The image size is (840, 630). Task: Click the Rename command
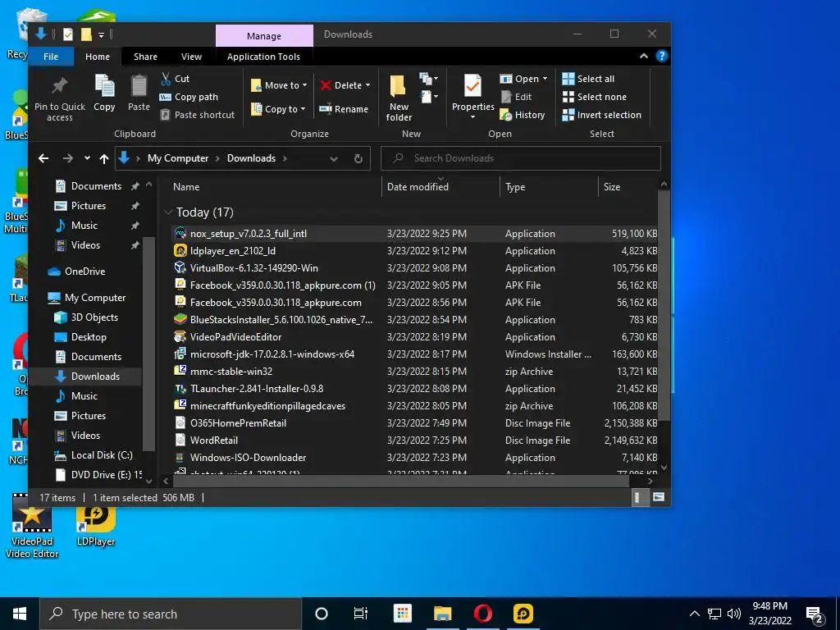click(344, 109)
